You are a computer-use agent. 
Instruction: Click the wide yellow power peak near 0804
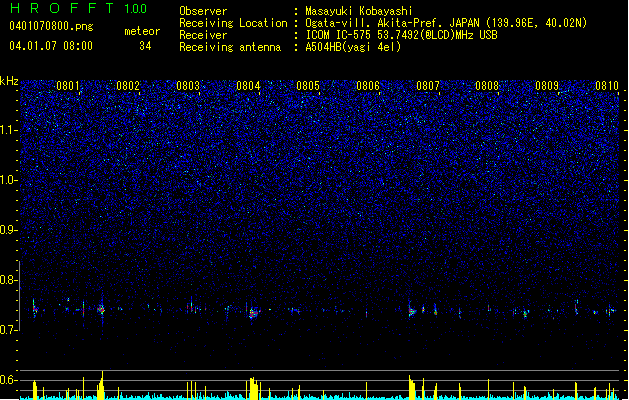click(x=253, y=388)
